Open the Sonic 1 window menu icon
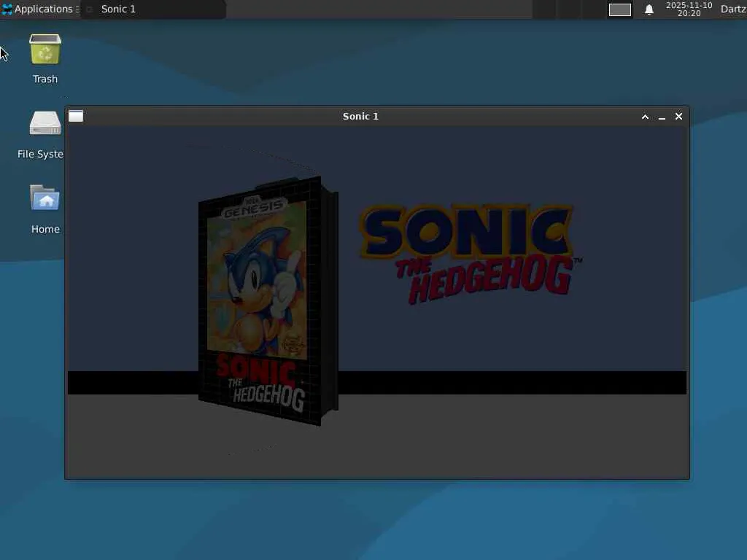Screen dimensions: 747x560 [x=76, y=116]
